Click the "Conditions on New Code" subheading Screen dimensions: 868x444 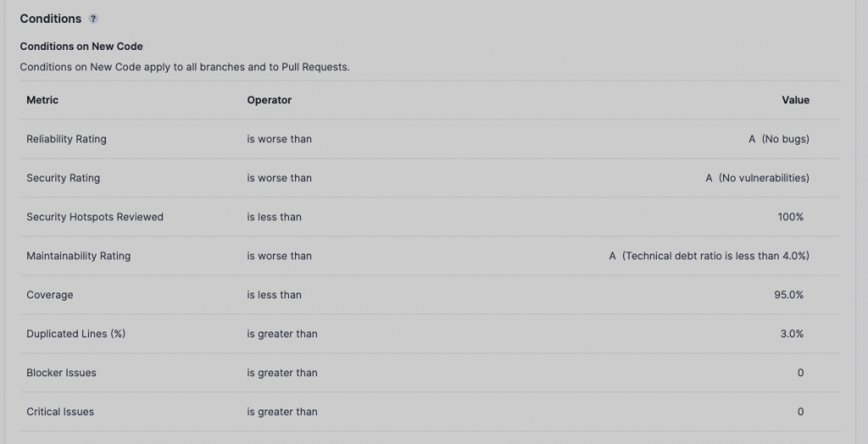pos(81,47)
